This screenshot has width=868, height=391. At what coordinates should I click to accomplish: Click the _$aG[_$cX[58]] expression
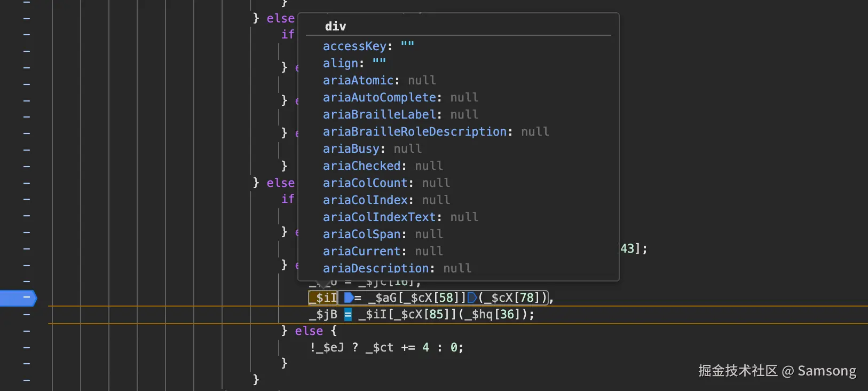coord(417,298)
